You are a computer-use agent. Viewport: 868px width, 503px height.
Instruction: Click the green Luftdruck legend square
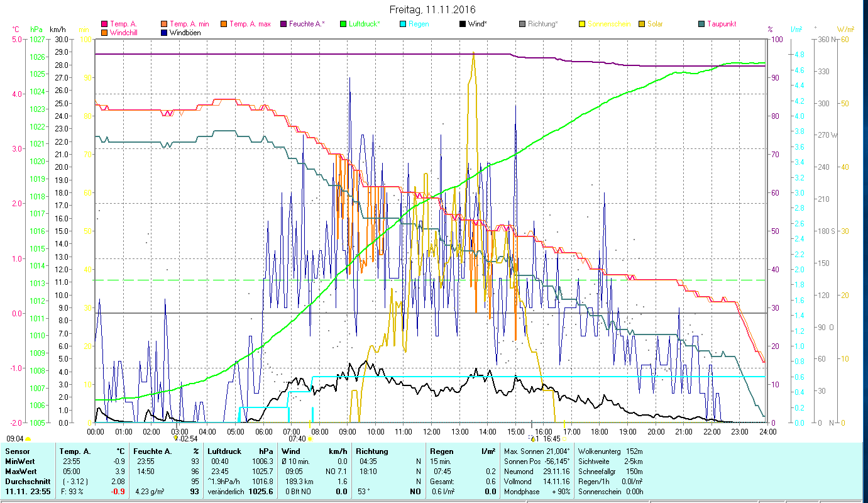[x=343, y=25]
